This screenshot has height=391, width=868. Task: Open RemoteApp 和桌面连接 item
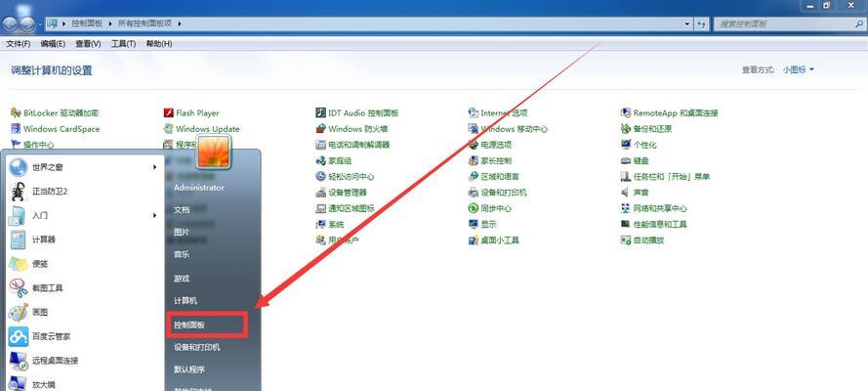[x=669, y=113]
